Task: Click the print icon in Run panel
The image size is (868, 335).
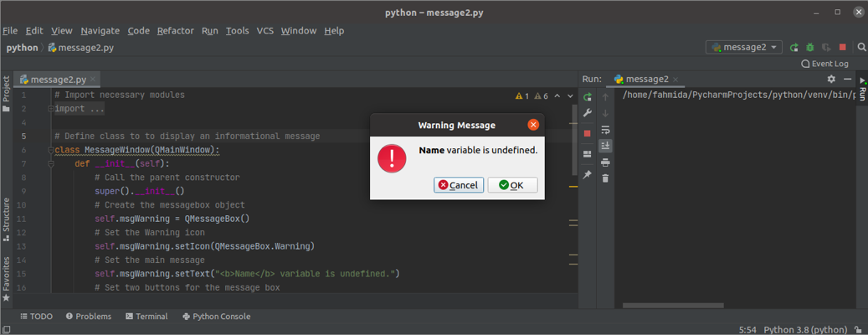Action: tap(605, 162)
